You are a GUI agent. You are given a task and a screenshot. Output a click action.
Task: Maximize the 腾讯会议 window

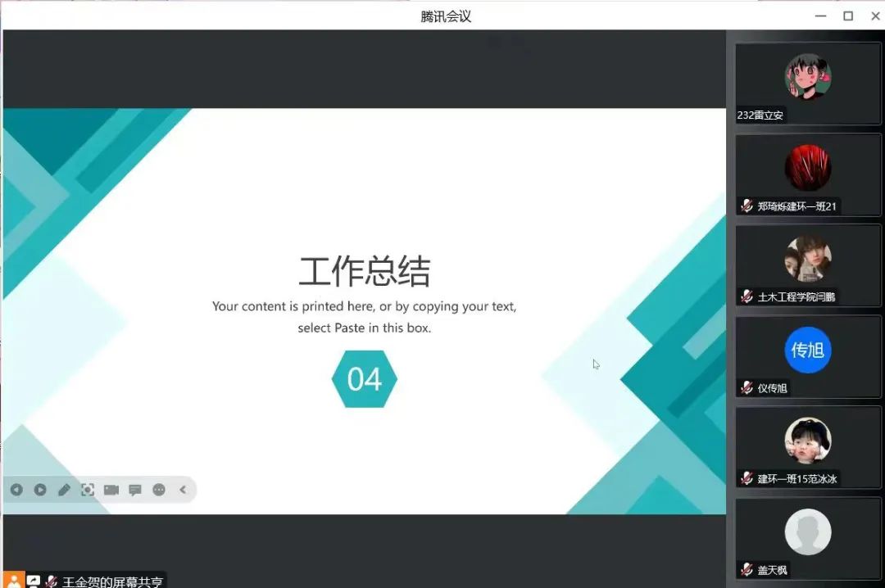point(848,16)
